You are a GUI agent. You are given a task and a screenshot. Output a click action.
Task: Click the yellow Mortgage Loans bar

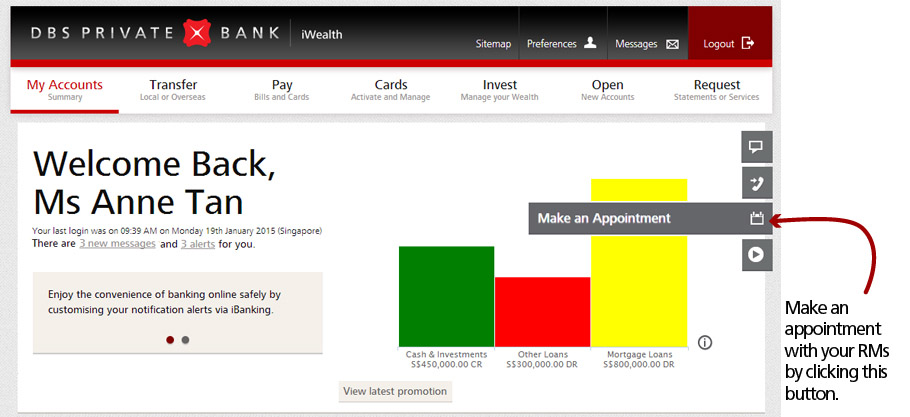(639, 263)
